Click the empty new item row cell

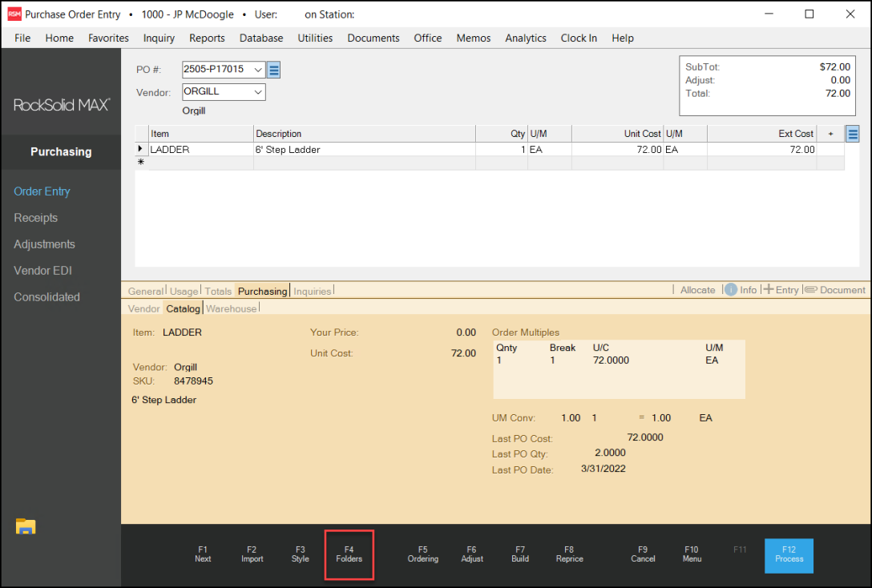click(200, 163)
